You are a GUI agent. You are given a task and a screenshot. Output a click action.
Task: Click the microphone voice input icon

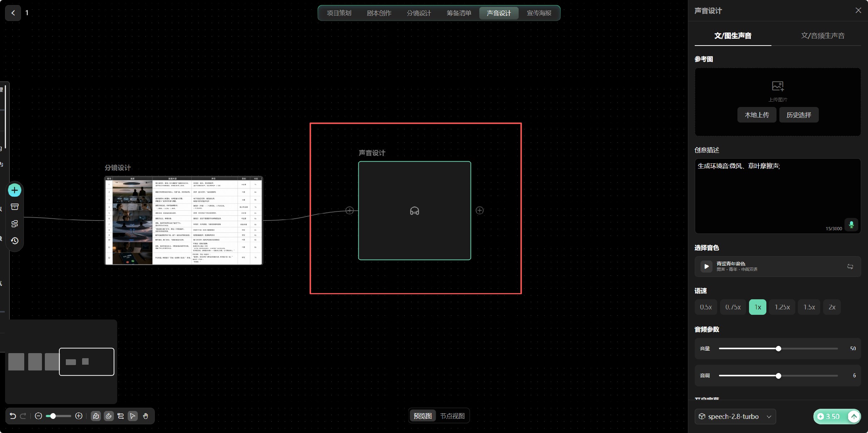point(851,224)
